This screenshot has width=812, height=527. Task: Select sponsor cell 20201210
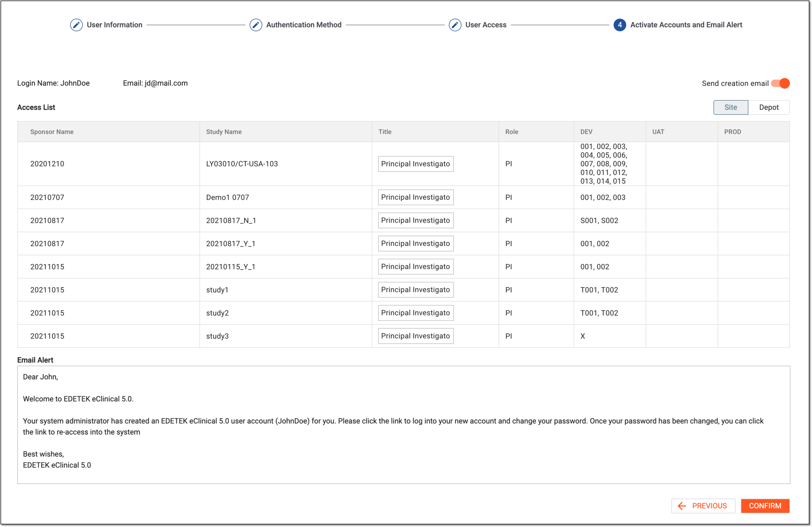click(x=47, y=164)
